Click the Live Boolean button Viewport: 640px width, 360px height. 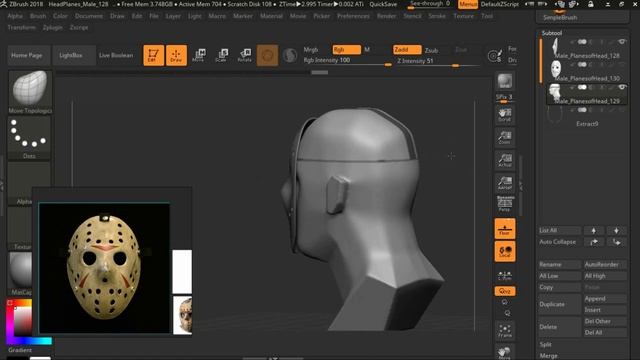pyautogui.click(x=116, y=55)
